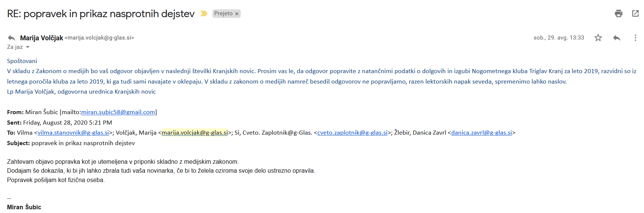Image resolution: width=644 pixels, height=213 pixels.
Task: Open the email in a new window
Action: click(635, 13)
